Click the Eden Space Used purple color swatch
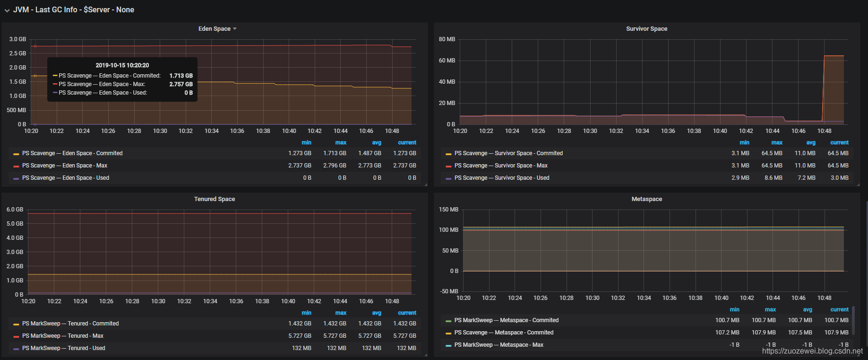This screenshot has width=868, height=360. point(16,178)
